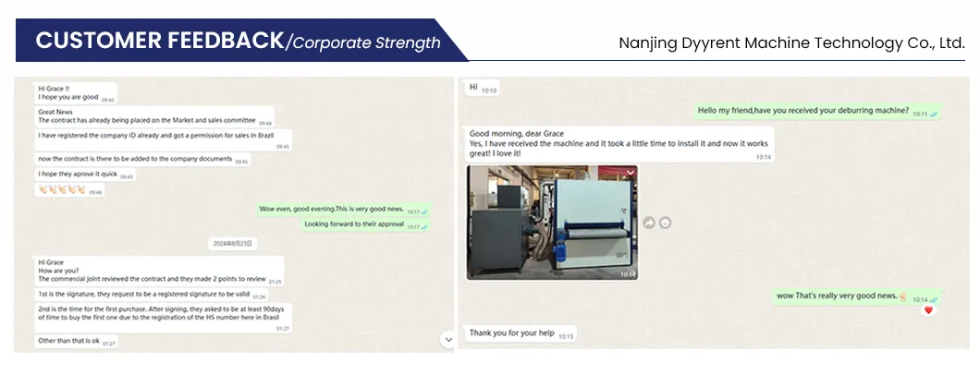Click read ticks on 'This is very good news'
This screenshot has width=980, height=375.
point(427,211)
